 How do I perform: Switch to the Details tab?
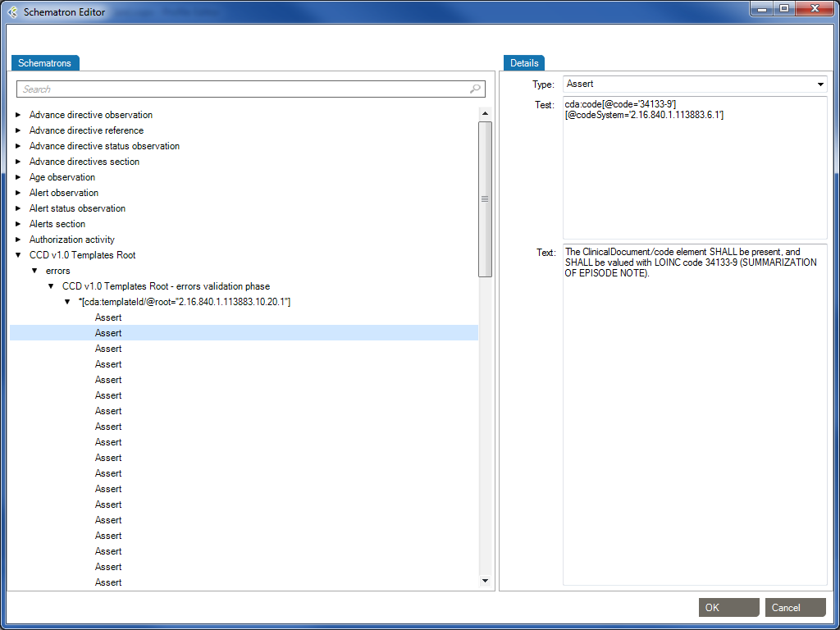tap(524, 62)
